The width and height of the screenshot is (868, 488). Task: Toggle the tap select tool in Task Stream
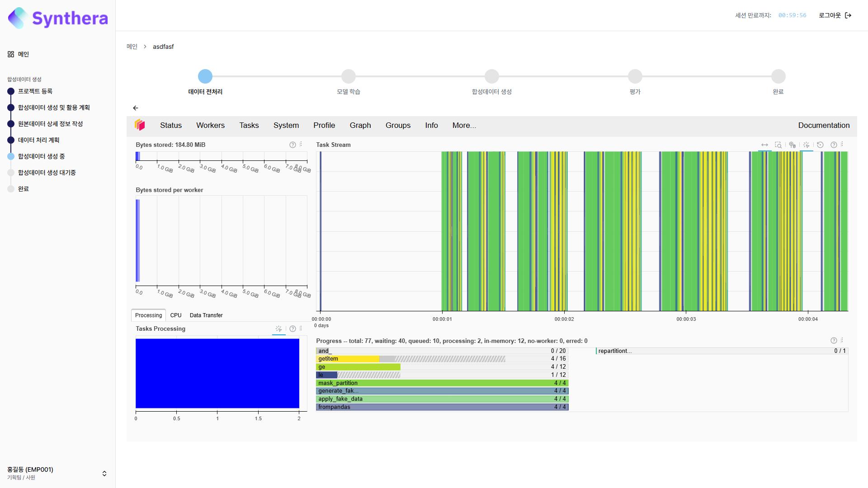coord(806,145)
